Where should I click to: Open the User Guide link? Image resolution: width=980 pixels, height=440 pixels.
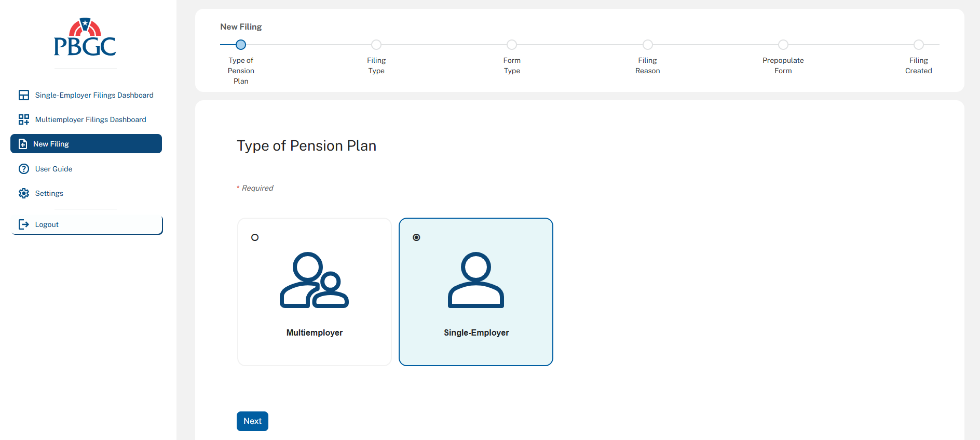[x=53, y=169]
